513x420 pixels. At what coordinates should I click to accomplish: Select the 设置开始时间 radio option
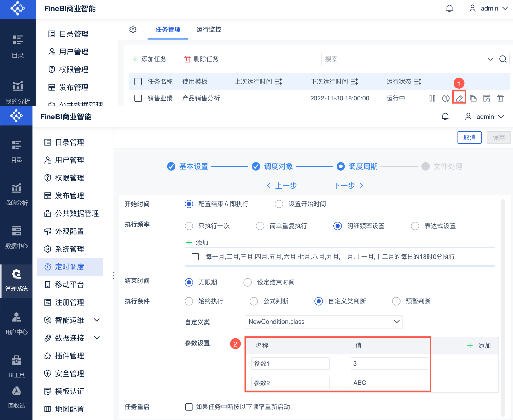[279, 204]
